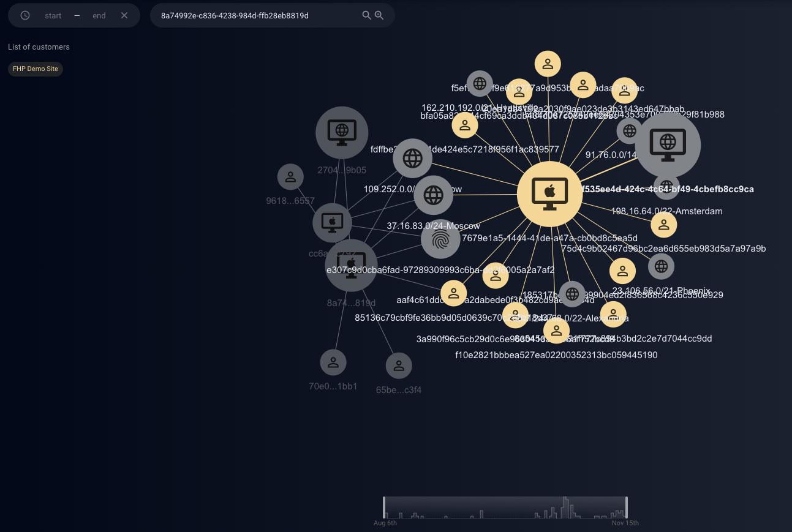
Task: Click the magnifier search icon
Action: tap(366, 15)
